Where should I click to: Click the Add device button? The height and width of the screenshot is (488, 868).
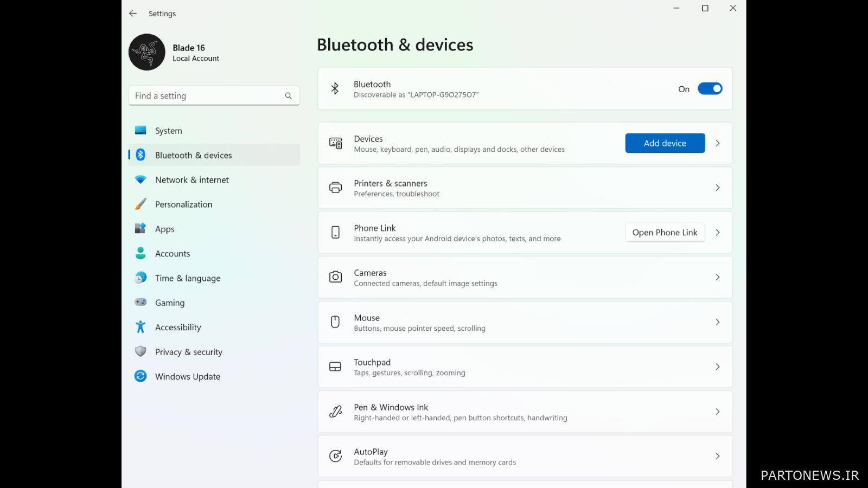pos(665,143)
